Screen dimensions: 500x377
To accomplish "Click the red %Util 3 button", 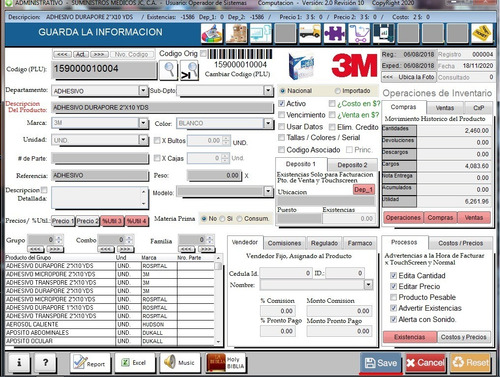I will [x=112, y=221].
